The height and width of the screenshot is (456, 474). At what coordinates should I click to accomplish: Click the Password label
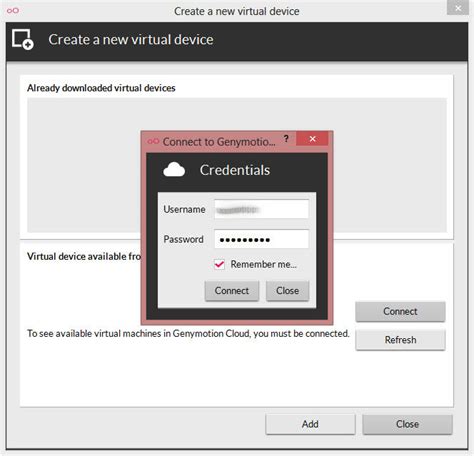[x=183, y=239]
